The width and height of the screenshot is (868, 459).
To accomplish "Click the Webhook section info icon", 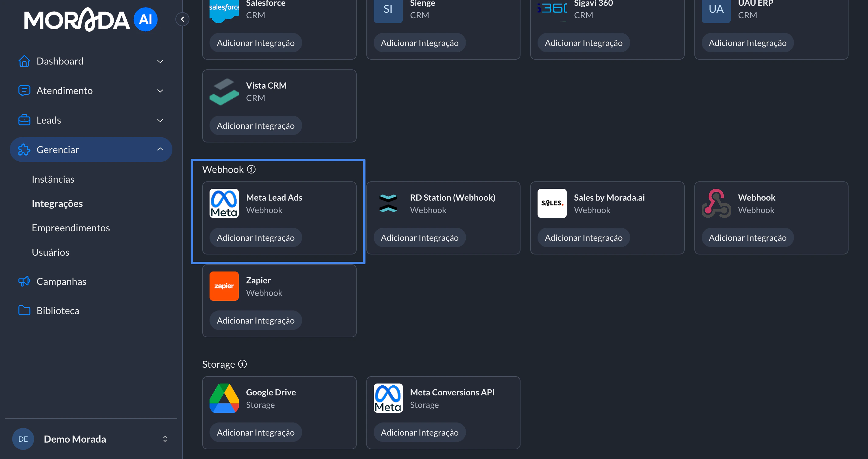I will point(251,169).
